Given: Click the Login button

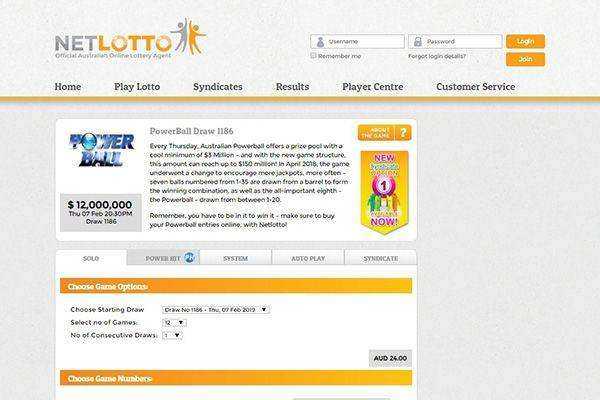Looking at the screenshot, I should [525, 41].
